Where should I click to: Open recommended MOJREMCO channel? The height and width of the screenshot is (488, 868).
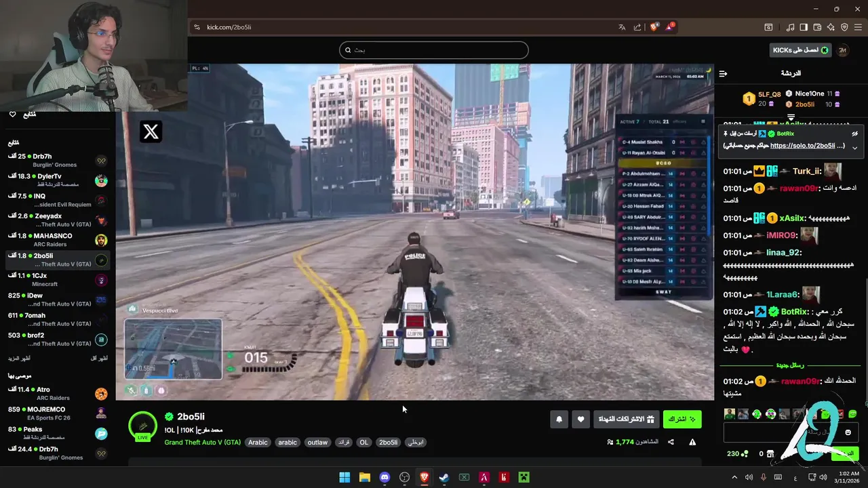point(58,413)
